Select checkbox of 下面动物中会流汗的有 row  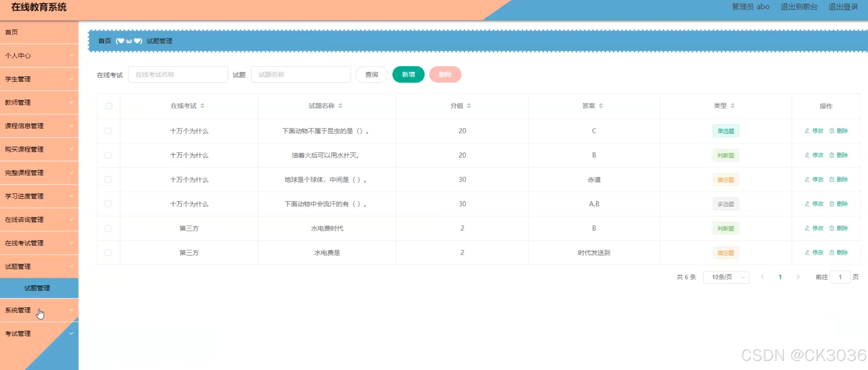click(108, 204)
